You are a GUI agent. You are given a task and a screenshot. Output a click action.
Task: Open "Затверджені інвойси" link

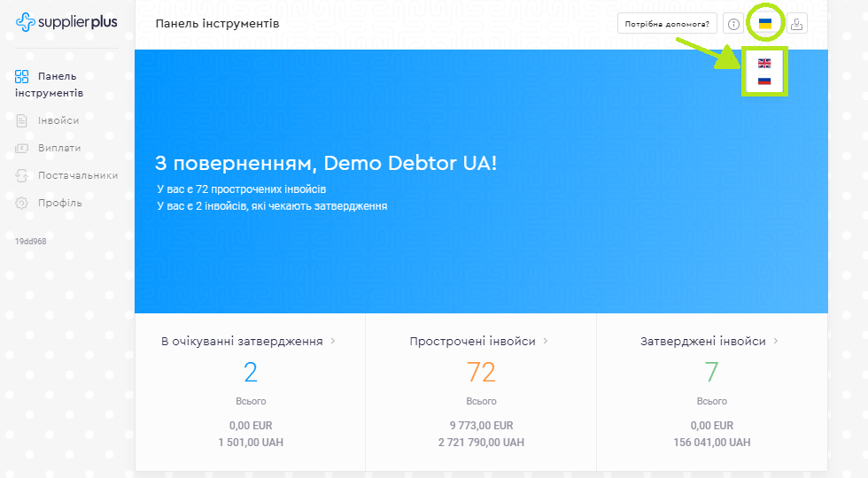pyautogui.click(x=702, y=341)
